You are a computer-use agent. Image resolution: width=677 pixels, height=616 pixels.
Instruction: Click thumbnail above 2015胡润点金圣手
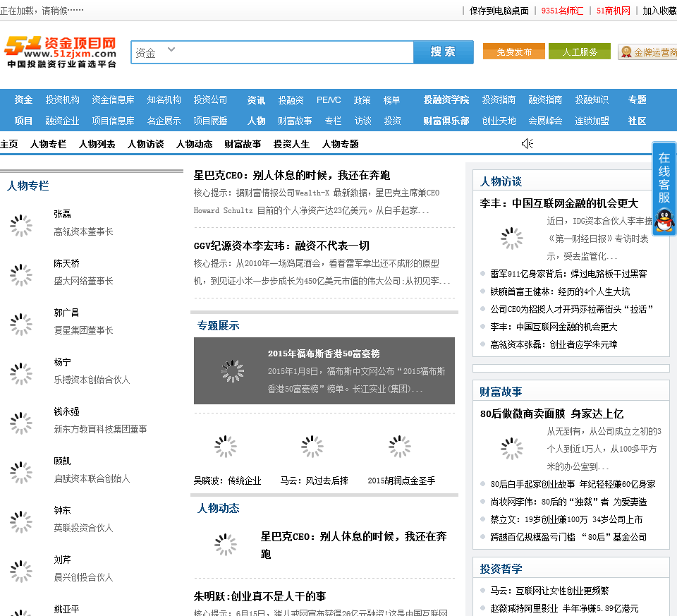(400, 446)
